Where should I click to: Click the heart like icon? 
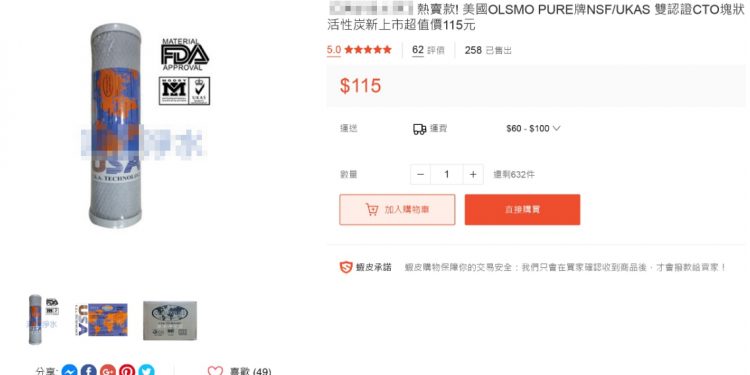pyautogui.click(x=215, y=371)
